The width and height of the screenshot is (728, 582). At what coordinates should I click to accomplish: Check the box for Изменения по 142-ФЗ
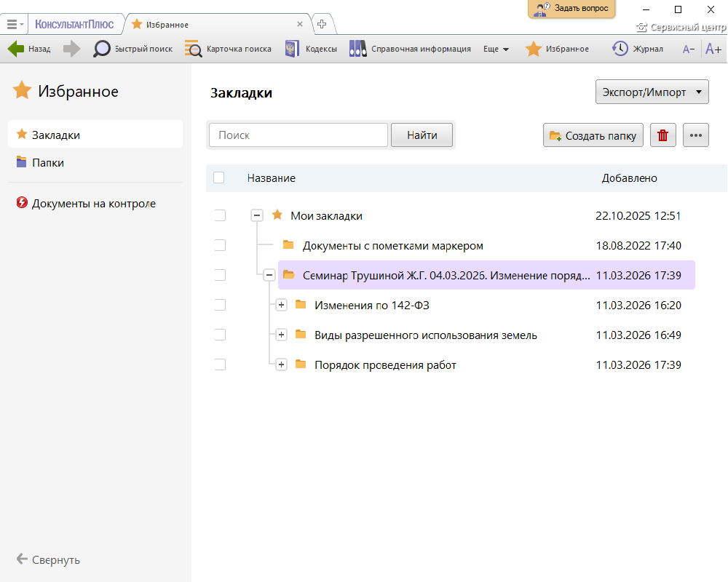click(220, 305)
